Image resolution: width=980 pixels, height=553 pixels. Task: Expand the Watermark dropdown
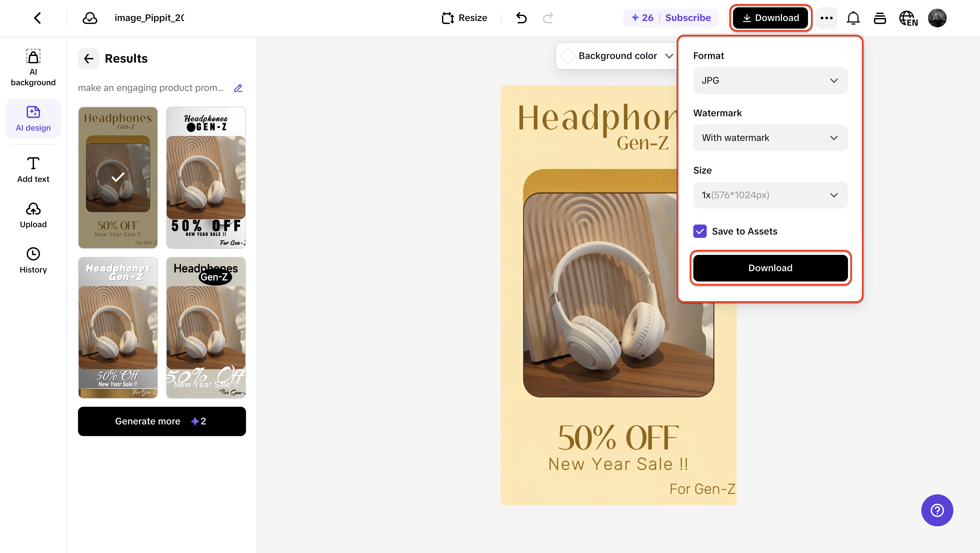pyautogui.click(x=770, y=138)
